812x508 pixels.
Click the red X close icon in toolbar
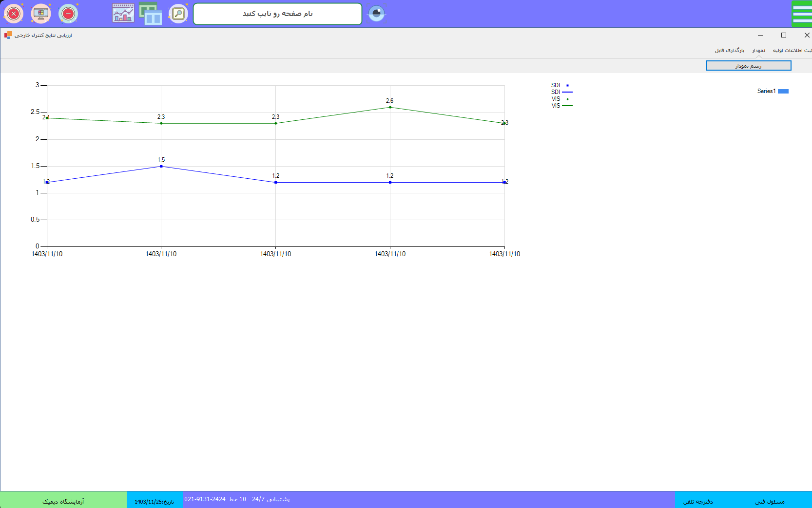tap(14, 14)
